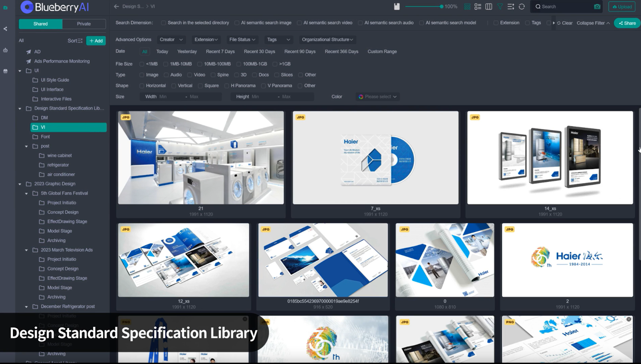
Task: Click folder icon of wine cabinet
Action: click(42, 155)
